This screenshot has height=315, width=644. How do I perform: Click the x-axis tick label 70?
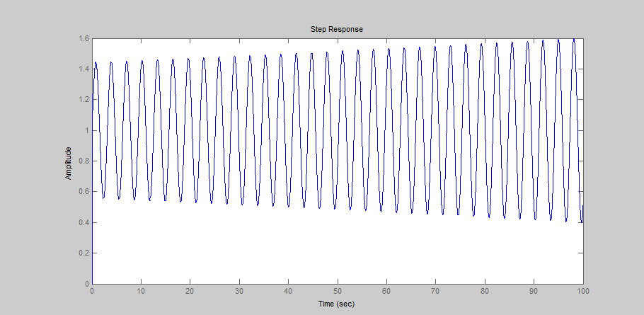[436, 291]
